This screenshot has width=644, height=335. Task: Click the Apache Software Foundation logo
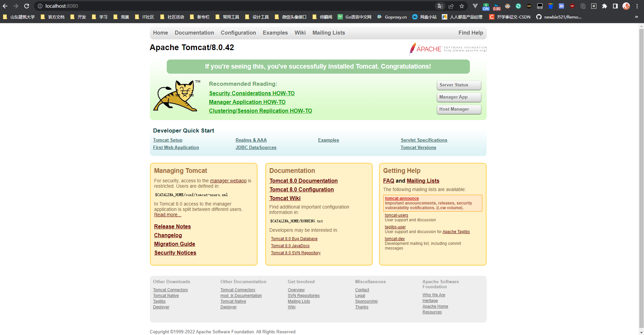[448, 49]
